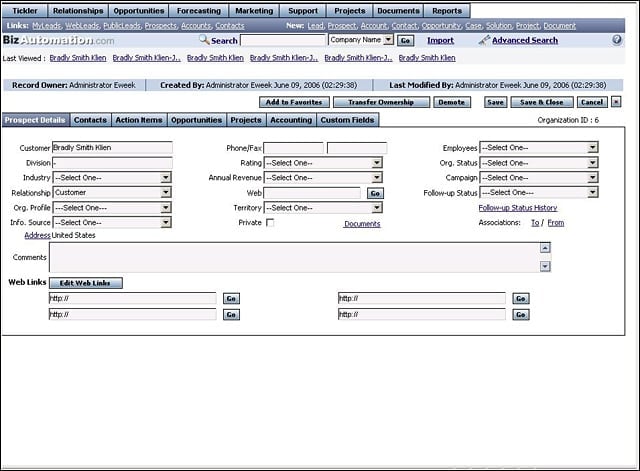Open the Advanced Search link

click(x=525, y=40)
